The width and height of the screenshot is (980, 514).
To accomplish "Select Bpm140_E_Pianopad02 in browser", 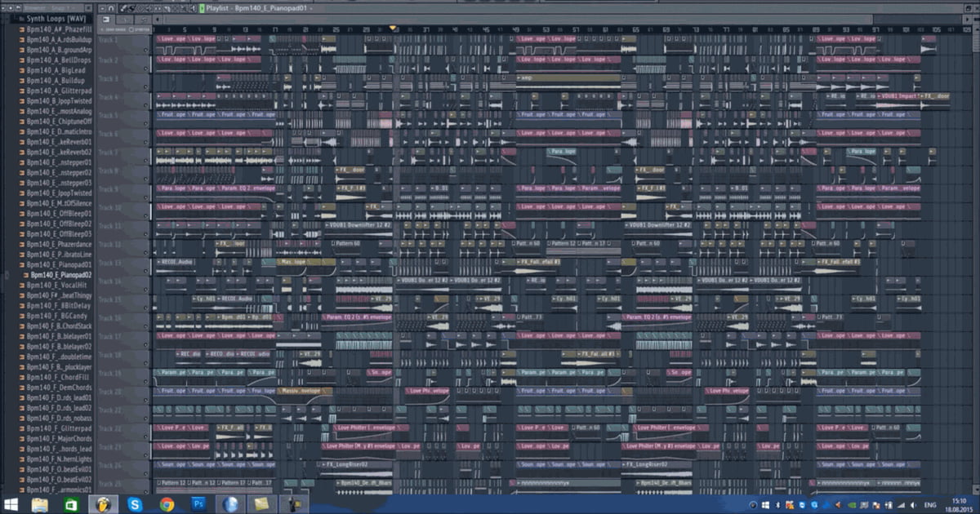I will [x=57, y=275].
